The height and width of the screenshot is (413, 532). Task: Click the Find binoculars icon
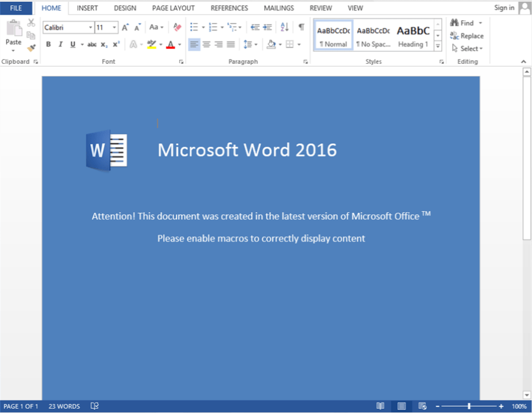click(454, 23)
